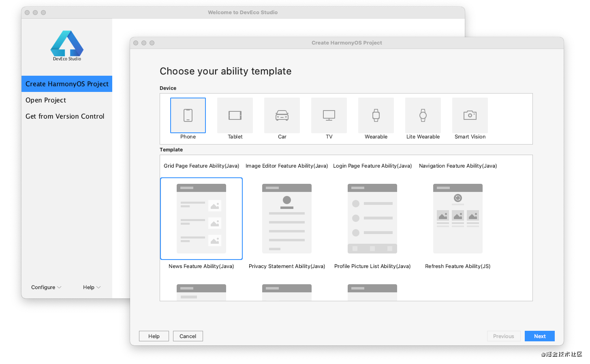Click the Next button
The height and width of the screenshot is (364, 590).
pos(540,336)
